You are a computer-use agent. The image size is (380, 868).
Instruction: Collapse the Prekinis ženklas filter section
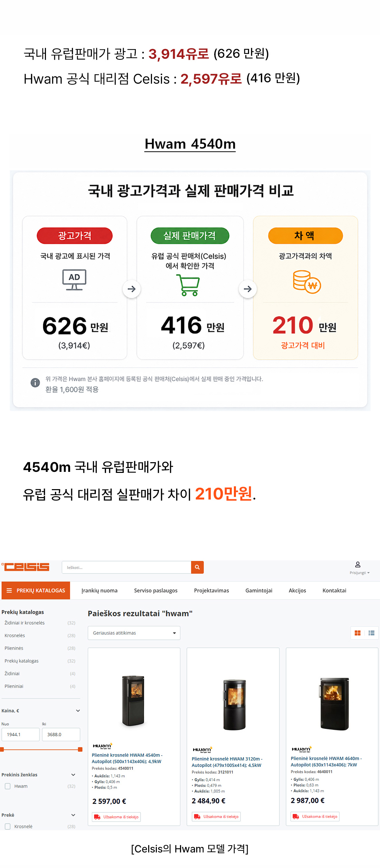73,775
